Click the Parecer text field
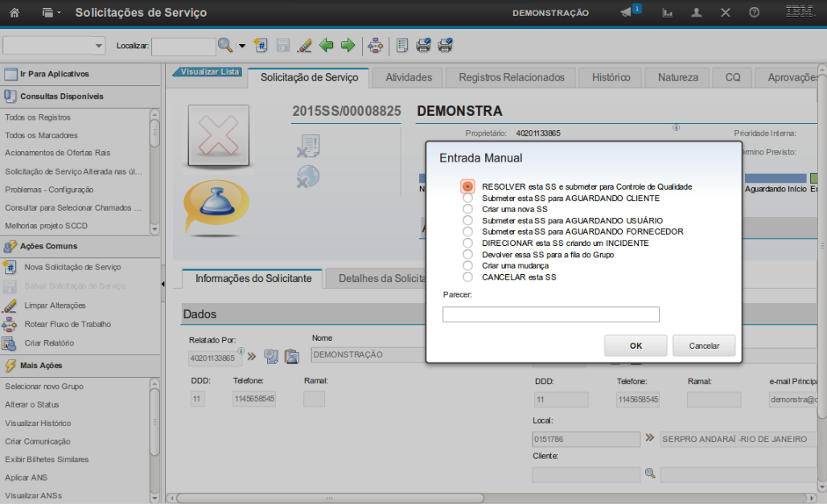The width and height of the screenshot is (827, 504). (x=551, y=314)
